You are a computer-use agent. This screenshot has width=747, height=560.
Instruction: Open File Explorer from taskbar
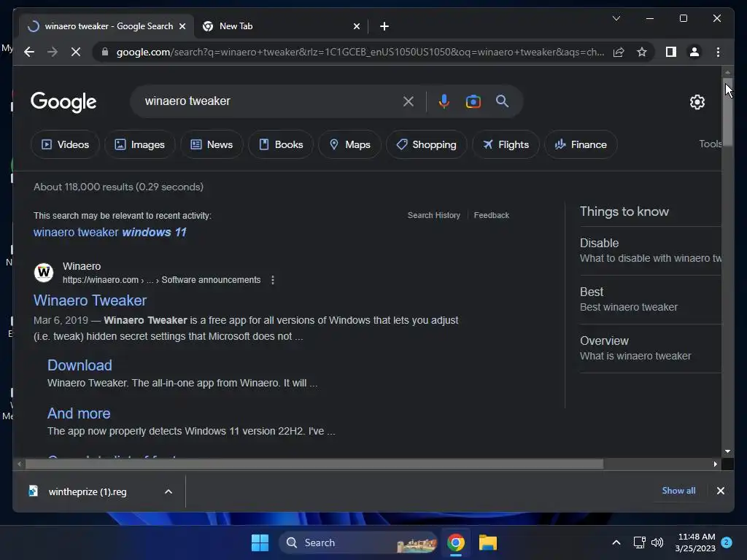tap(488, 542)
